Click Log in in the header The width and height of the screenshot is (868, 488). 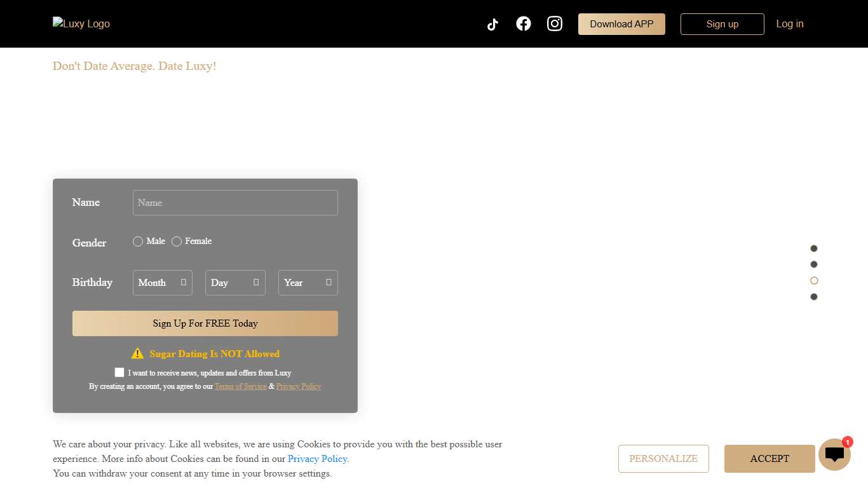point(789,24)
